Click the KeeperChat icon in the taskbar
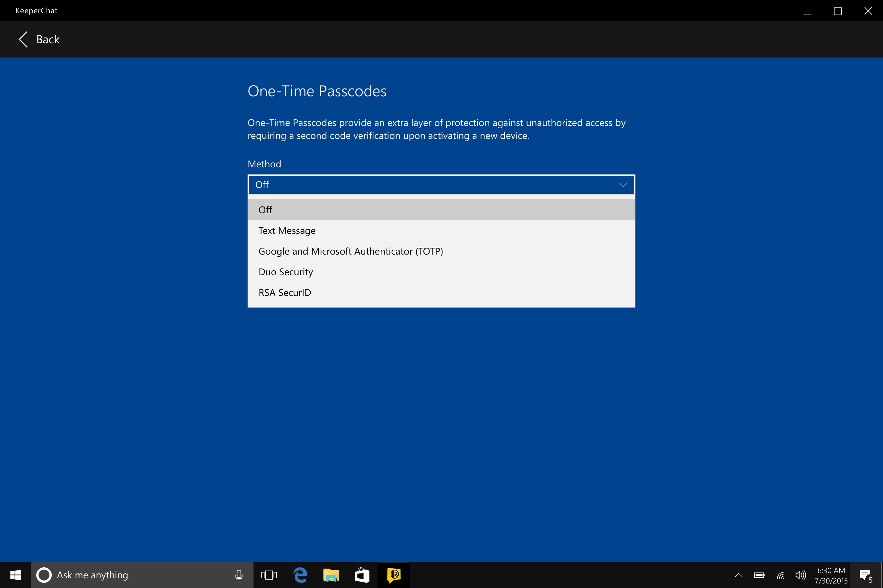The height and width of the screenshot is (588, 883). 393,574
